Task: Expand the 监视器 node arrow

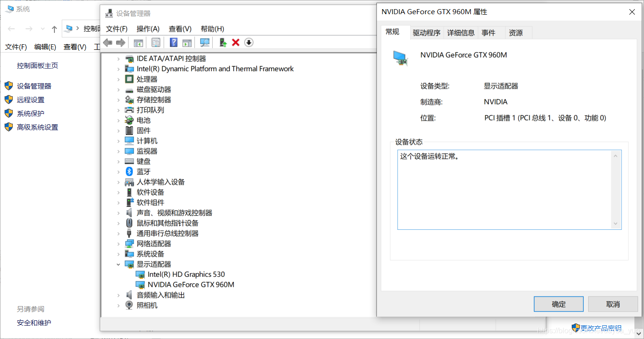Action: pos(118,151)
